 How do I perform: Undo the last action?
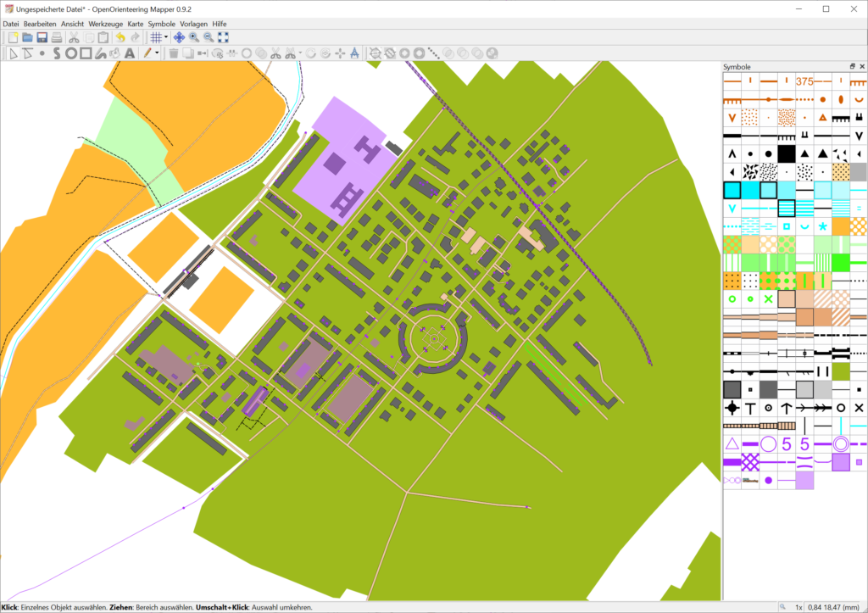[120, 37]
